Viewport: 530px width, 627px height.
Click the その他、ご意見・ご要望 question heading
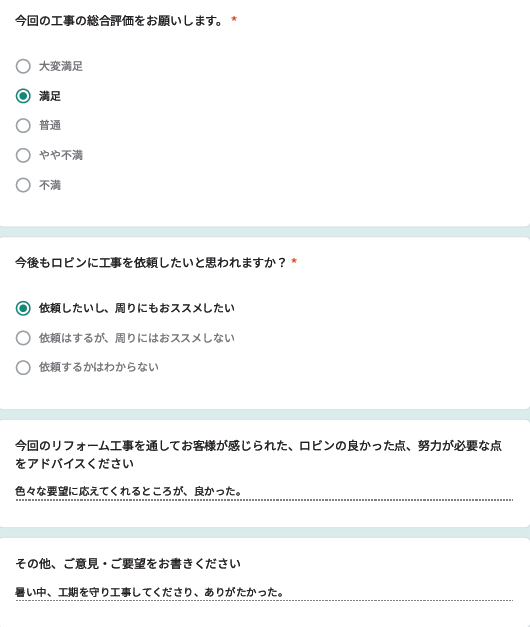click(128, 564)
